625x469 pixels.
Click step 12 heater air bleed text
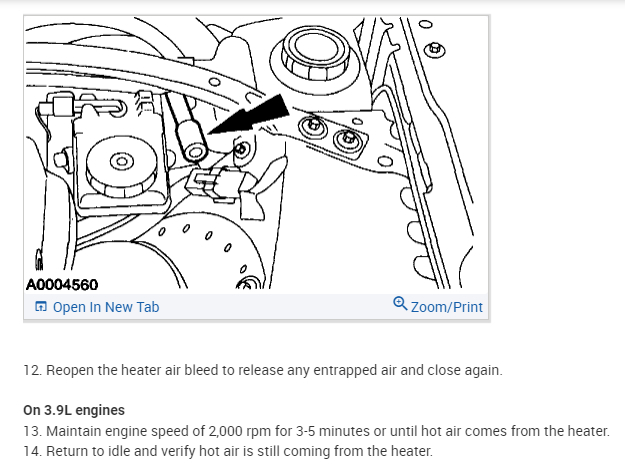[x=263, y=370]
